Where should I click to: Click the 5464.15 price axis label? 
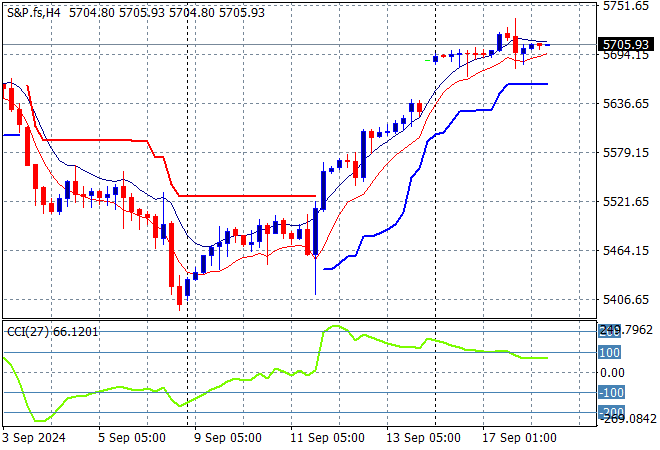coord(625,250)
